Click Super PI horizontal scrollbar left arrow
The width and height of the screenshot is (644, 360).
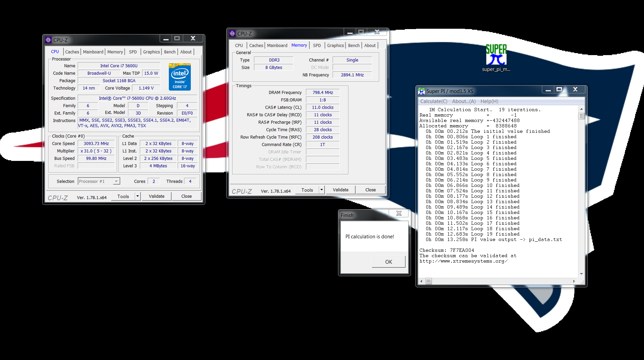[421, 281]
